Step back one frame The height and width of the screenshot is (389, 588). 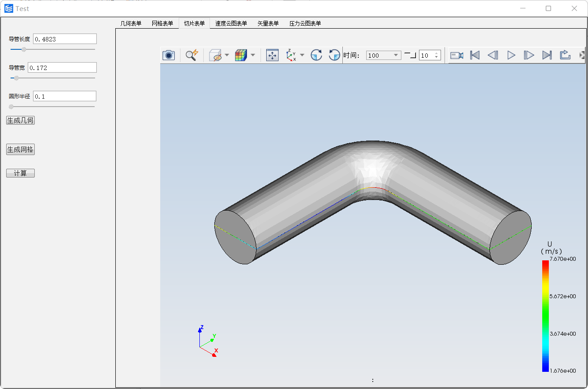pyautogui.click(x=493, y=55)
